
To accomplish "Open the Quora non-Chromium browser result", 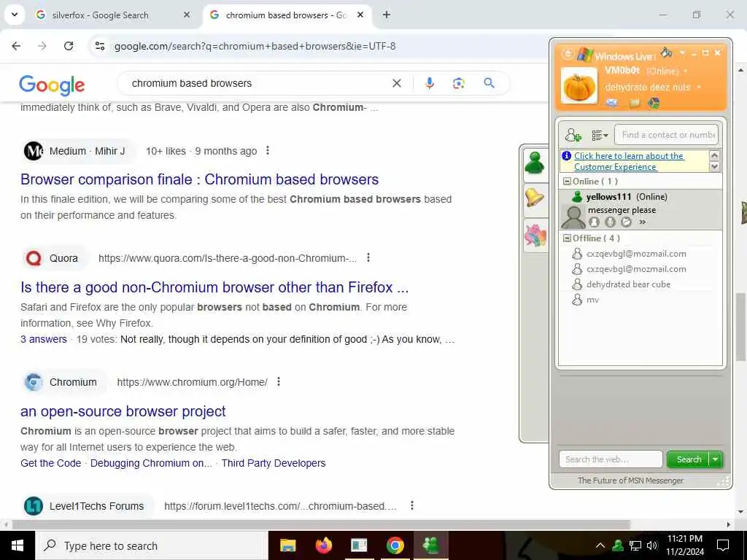I will (214, 287).
